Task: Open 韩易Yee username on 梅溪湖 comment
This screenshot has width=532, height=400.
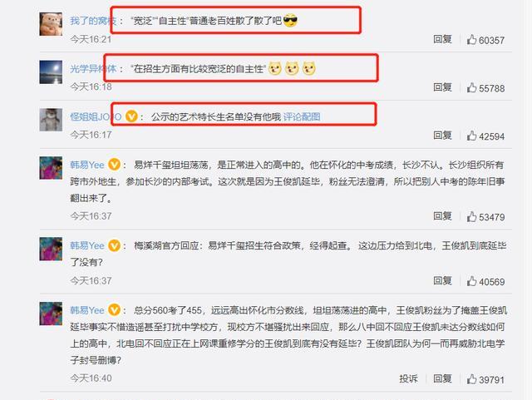Action: 87,245
